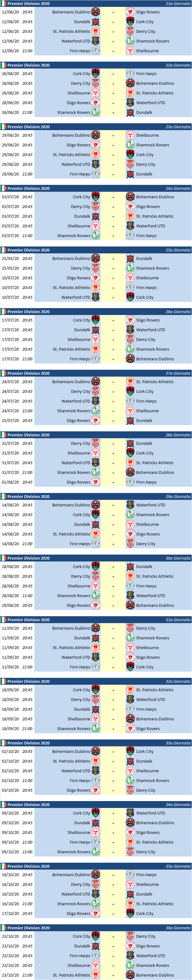The image size is (192, 980).
Task: Click Shelbourne crest in 35a Giornata
Action: pyautogui.click(x=130, y=885)
